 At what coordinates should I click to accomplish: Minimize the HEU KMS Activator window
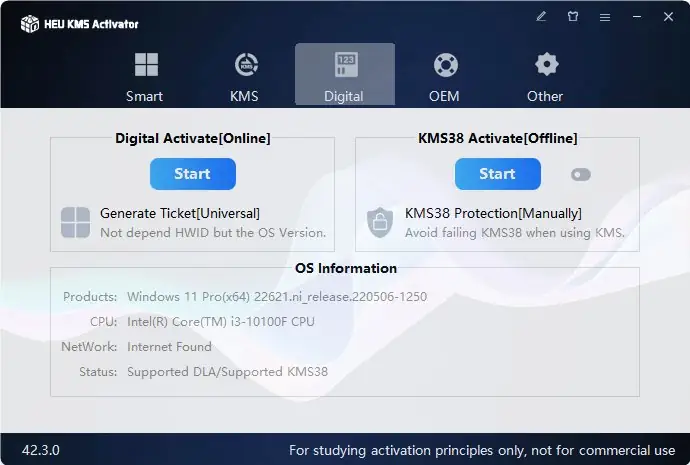637,17
